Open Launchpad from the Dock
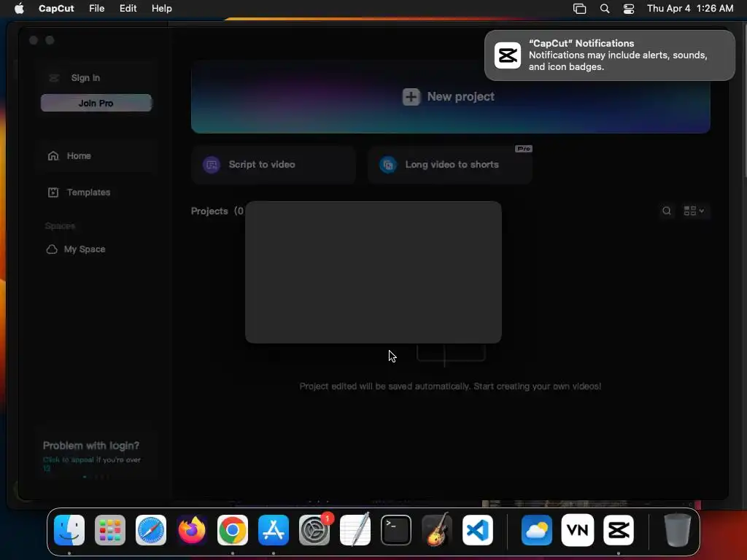Screen dimensions: 747x560 [x=110, y=530]
